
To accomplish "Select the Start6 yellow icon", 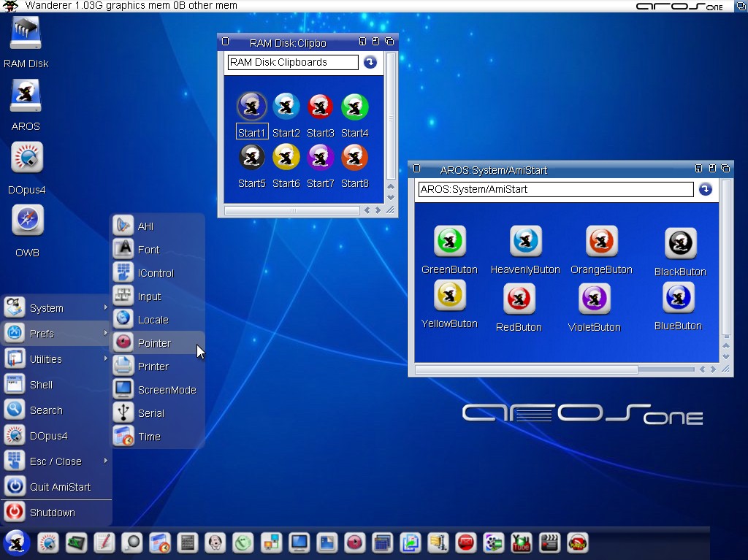I will tap(286, 158).
